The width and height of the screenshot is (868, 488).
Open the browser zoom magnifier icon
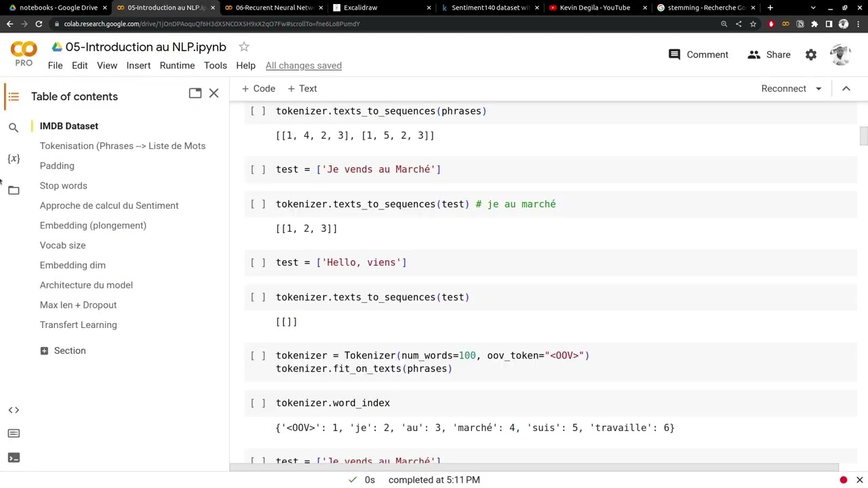click(724, 24)
